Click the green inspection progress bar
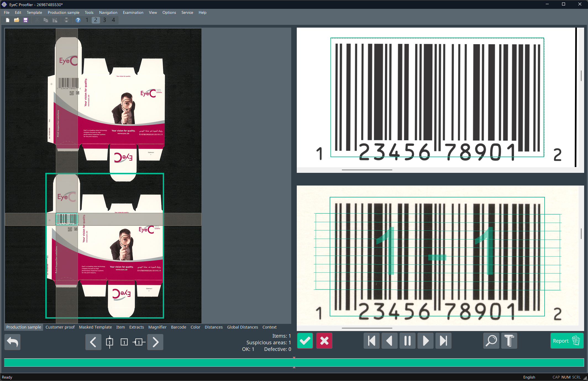Image resolution: width=588 pixels, height=381 pixels. point(294,363)
